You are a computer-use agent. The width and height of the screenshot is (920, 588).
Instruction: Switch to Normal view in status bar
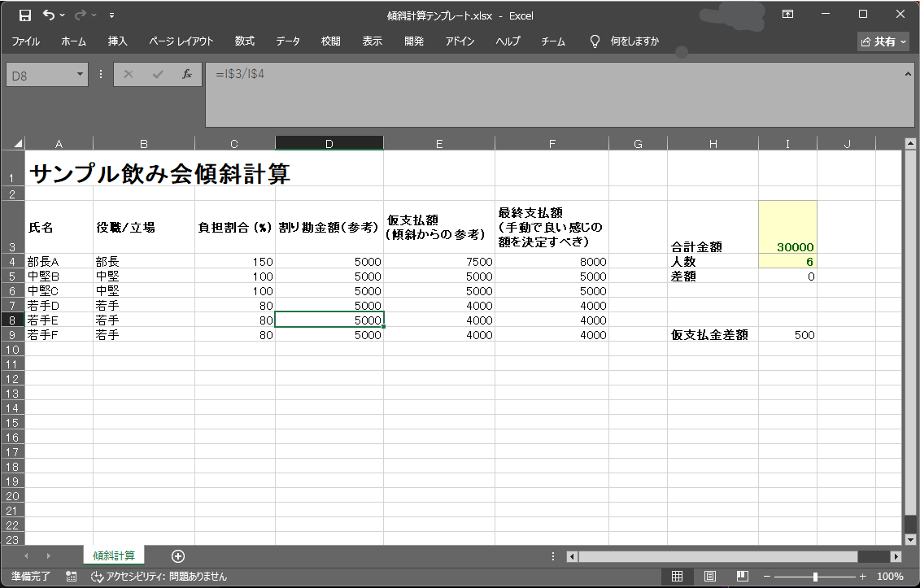tap(676, 576)
